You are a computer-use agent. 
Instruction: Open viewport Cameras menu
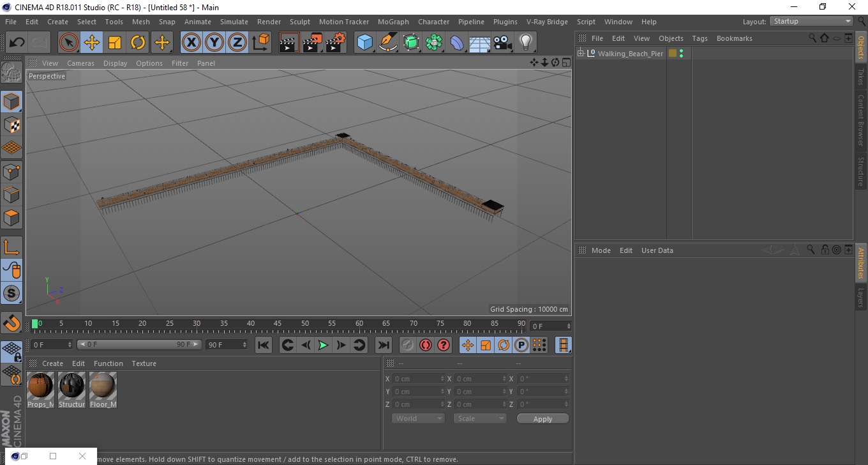80,63
